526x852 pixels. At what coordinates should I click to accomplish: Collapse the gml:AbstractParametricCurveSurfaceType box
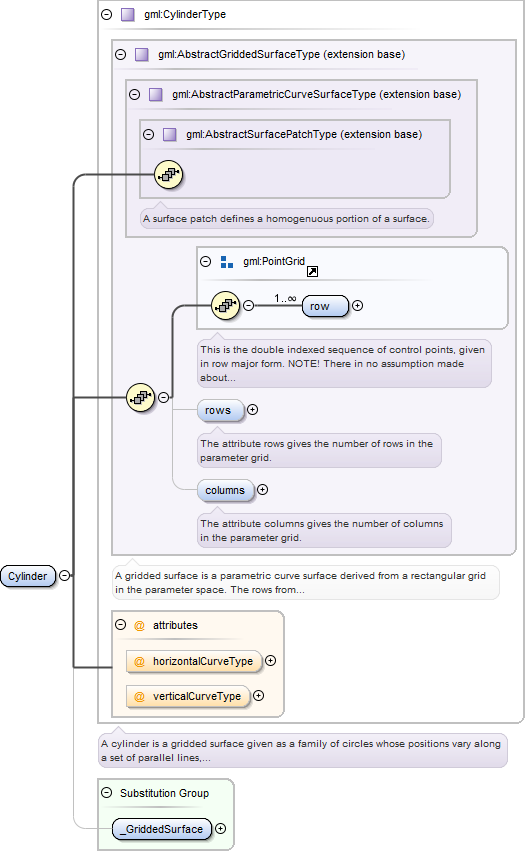click(135, 95)
